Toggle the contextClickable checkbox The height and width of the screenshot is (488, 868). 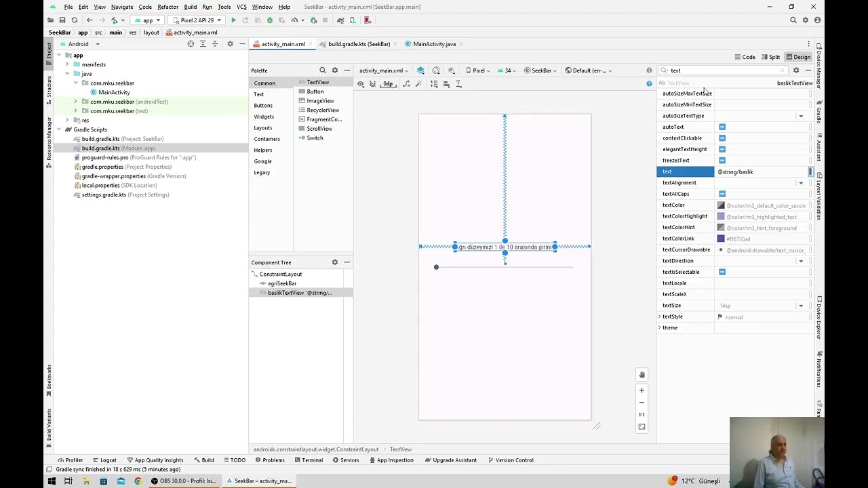click(x=722, y=138)
